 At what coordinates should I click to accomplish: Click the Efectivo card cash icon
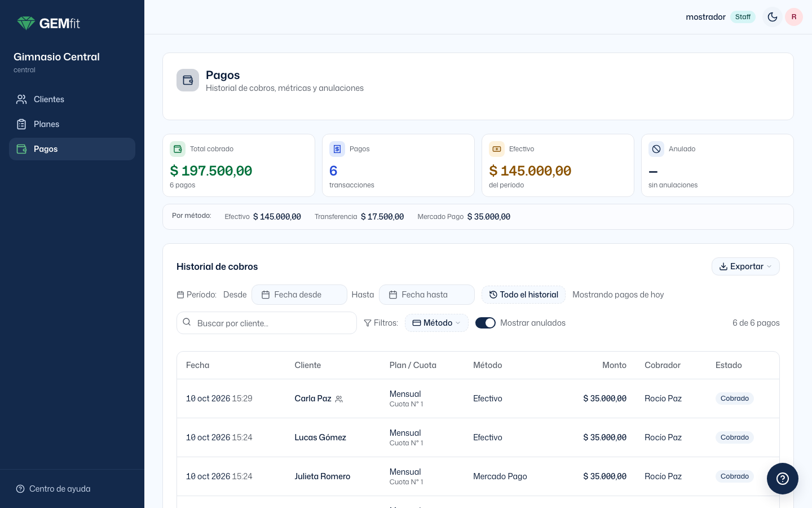[497, 149]
